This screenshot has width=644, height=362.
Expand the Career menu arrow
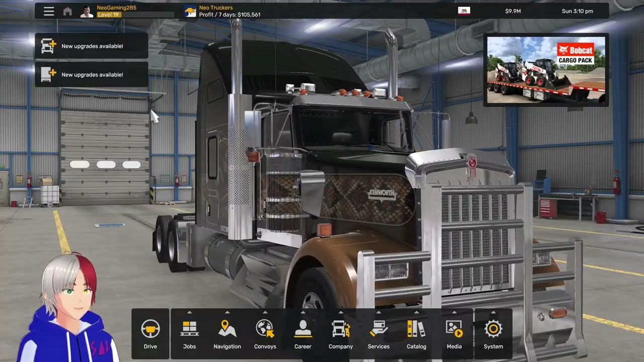pos(303,312)
